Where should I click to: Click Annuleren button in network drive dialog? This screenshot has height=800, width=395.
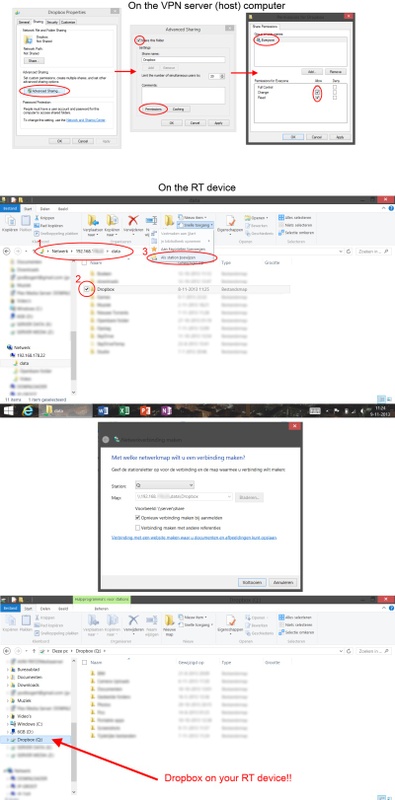284,582
